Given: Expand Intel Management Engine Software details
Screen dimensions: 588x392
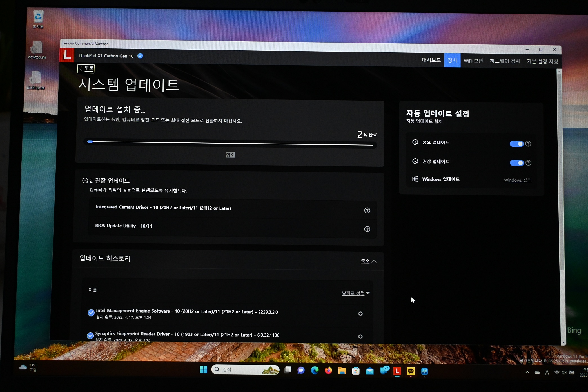Looking at the screenshot, I should [x=360, y=313].
